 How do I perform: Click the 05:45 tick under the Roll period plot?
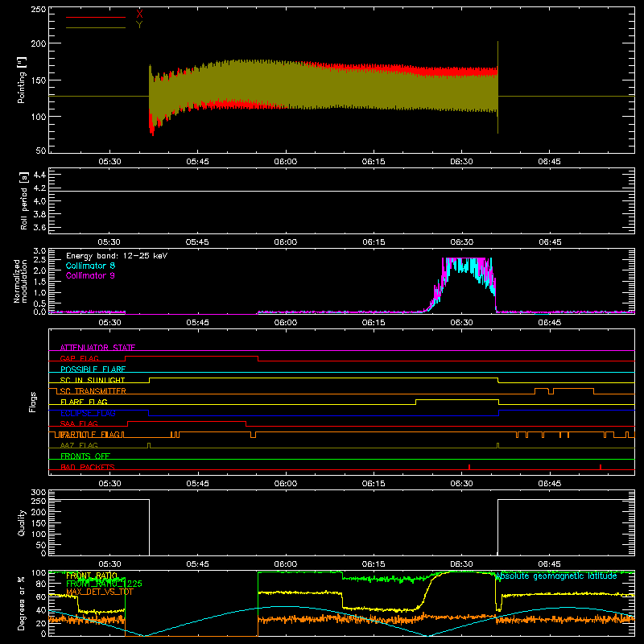tap(197, 242)
